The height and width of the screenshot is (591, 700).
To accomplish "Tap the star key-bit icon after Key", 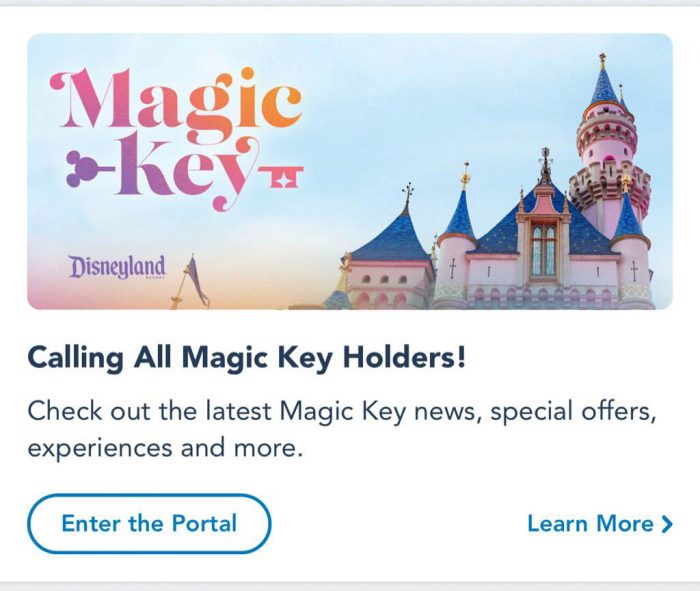I will (282, 176).
